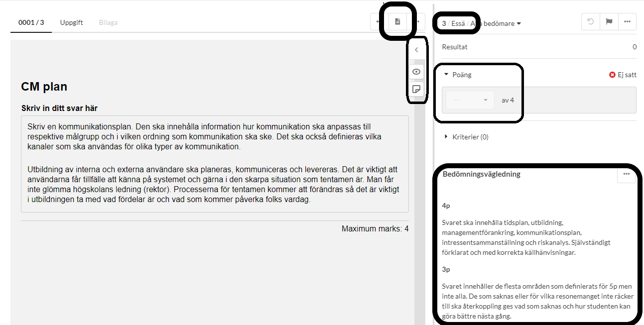Switch to the Bilaga tab
644x325 pixels.
click(109, 22)
